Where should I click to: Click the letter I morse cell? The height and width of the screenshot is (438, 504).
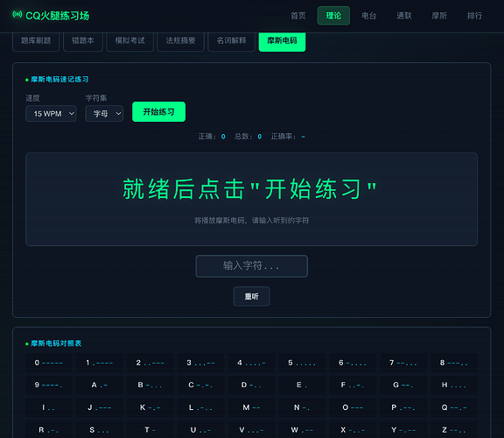pyautogui.click(x=48, y=407)
